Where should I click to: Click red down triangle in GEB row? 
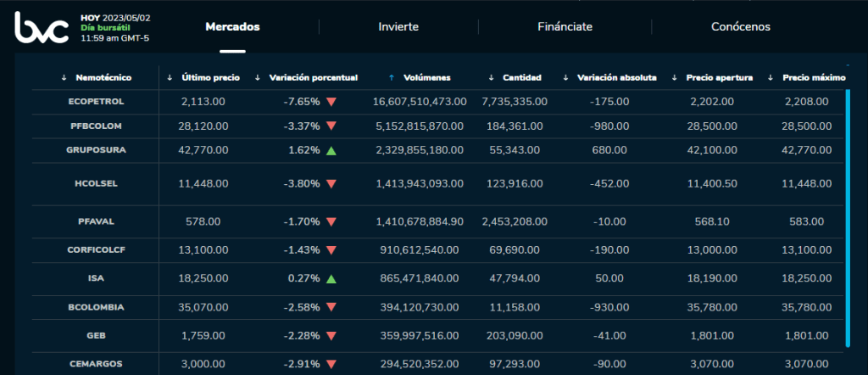(331, 336)
